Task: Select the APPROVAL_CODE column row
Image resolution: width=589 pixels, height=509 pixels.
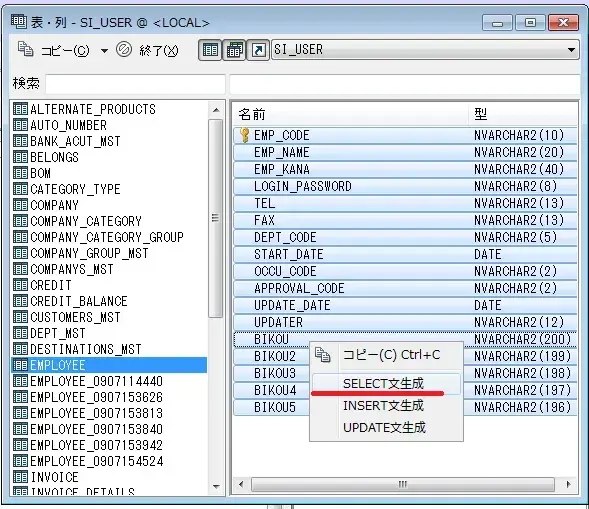Action: [x=405, y=288]
